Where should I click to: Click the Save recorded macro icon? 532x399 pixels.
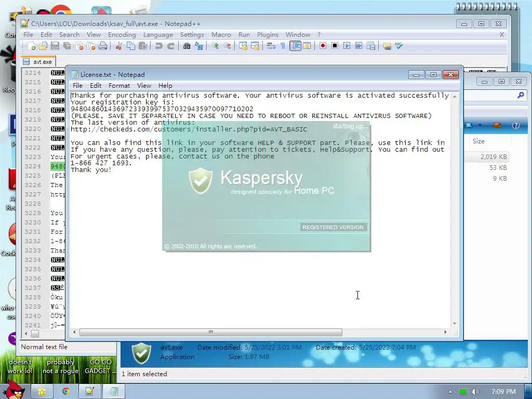(x=371, y=46)
